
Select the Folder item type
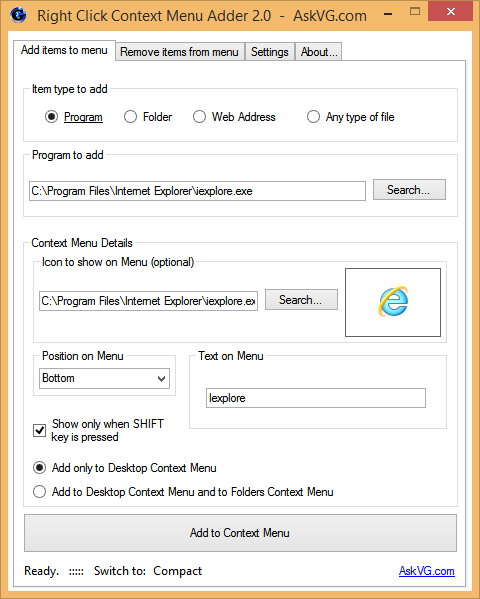(130, 117)
